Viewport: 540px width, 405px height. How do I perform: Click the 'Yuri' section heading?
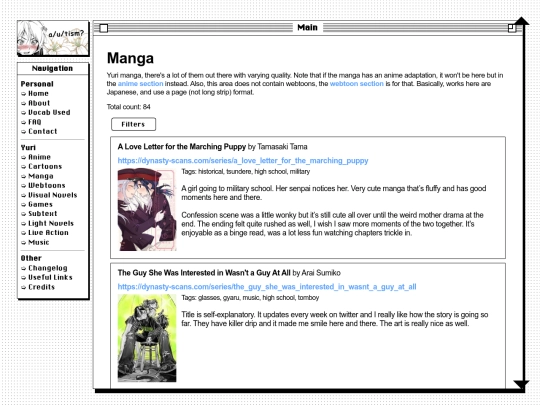[28, 148]
